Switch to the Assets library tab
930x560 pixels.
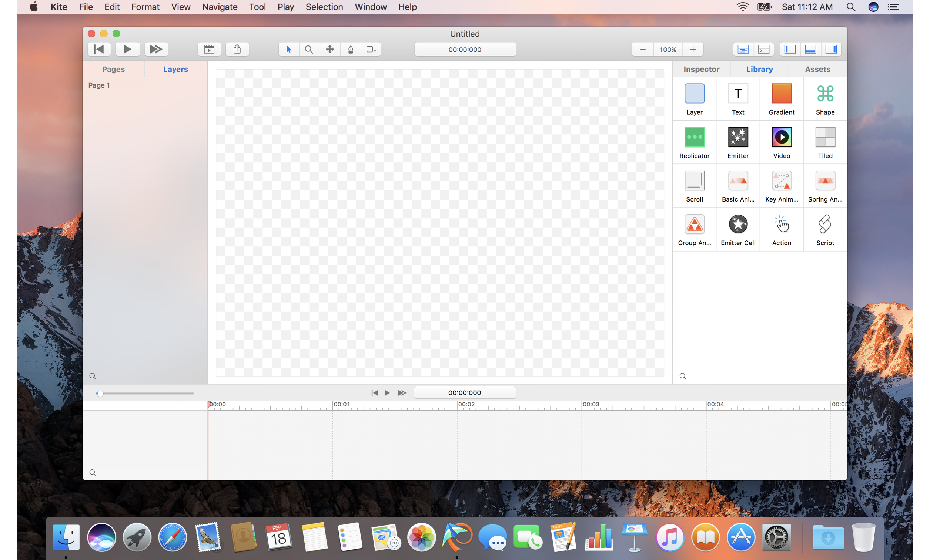pos(817,69)
